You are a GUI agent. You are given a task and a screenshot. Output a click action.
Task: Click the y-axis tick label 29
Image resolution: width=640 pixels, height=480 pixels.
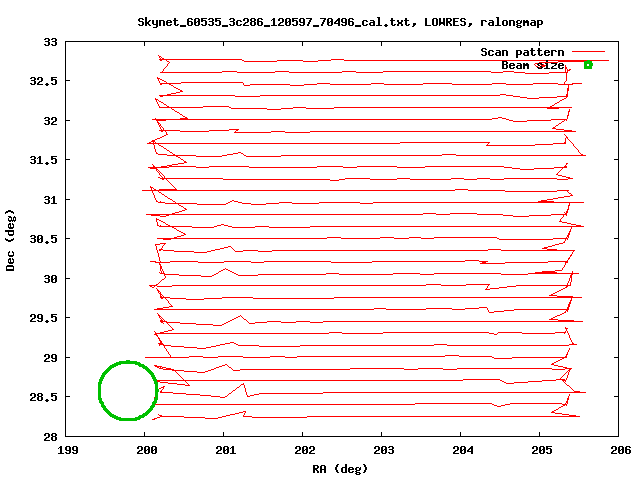[51, 358]
